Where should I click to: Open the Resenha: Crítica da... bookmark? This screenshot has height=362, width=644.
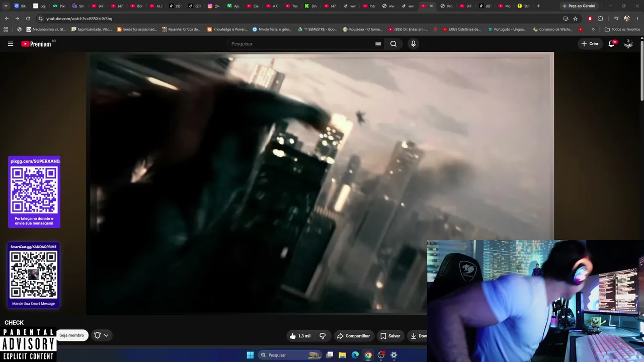pos(181,29)
